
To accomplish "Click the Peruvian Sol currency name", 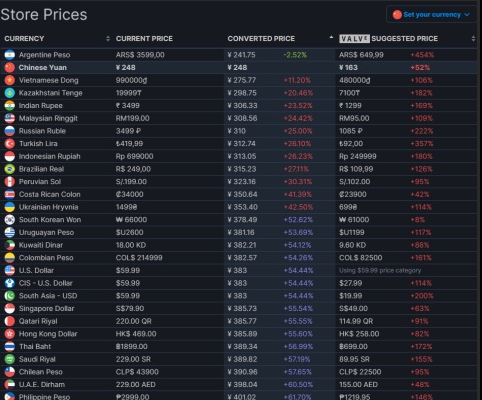I will click(x=40, y=181).
